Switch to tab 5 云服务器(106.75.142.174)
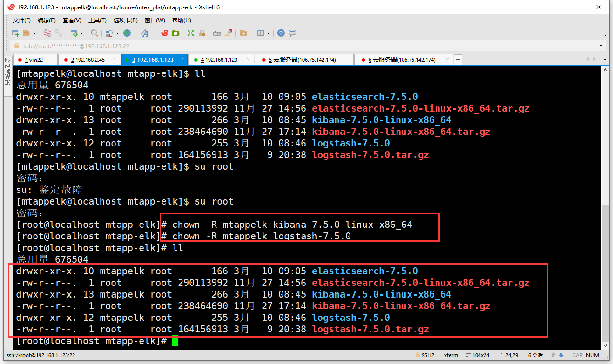The width and height of the screenshot is (613, 364). pyautogui.click(x=304, y=60)
